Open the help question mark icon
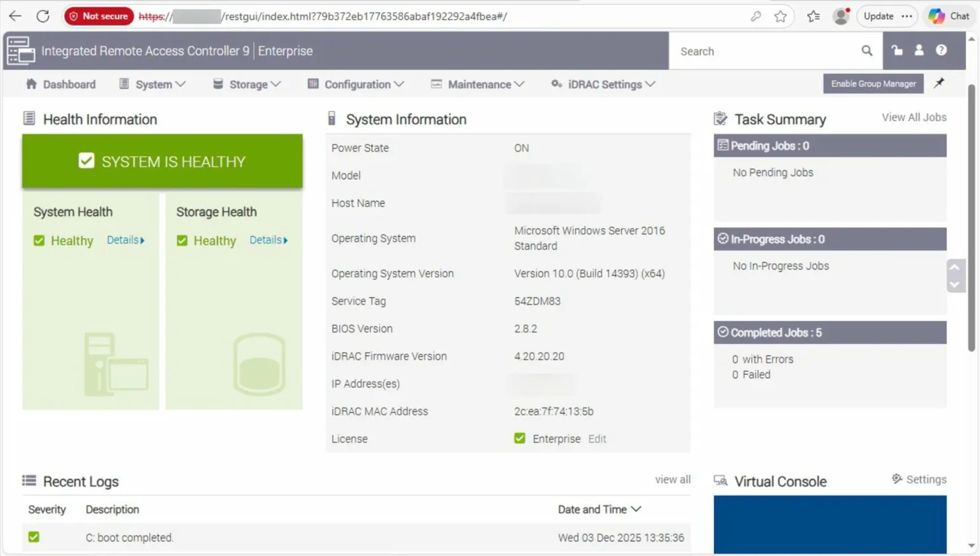This screenshot has width=980, height=556. click(x=941, y=50)
